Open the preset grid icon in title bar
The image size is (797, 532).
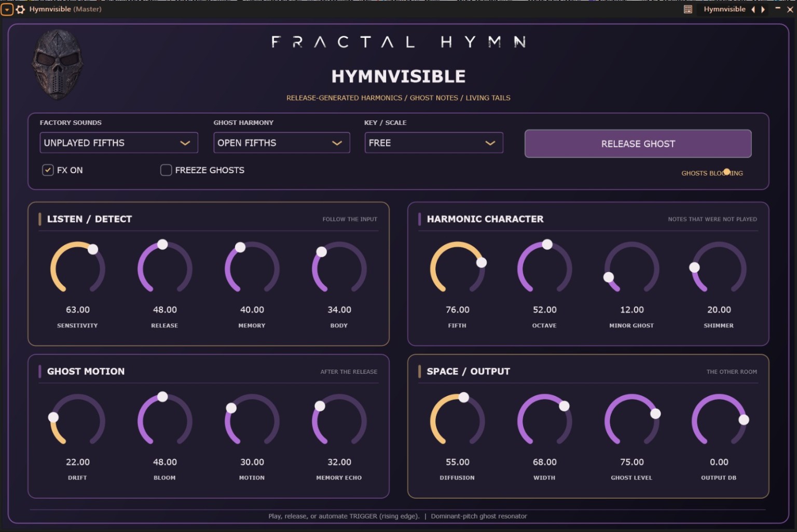tap(688, 9)
